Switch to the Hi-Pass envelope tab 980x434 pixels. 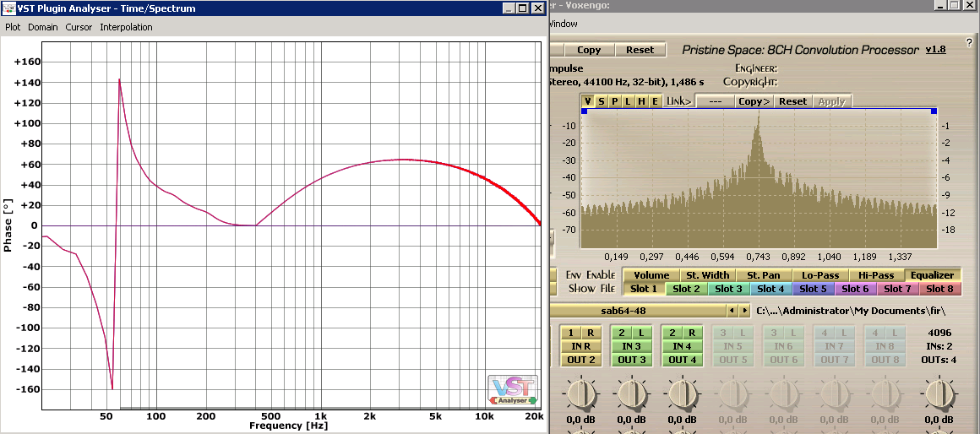coord(876,275)
